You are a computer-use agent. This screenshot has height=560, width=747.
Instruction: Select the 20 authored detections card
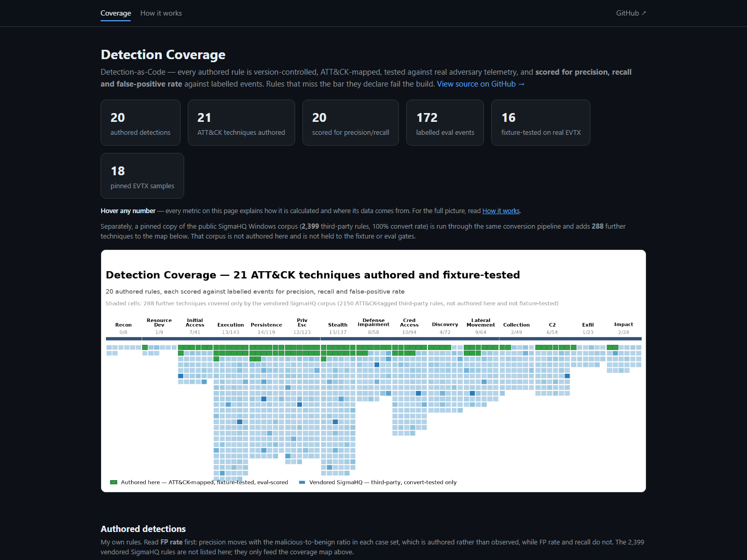click(x=141, y=122)
